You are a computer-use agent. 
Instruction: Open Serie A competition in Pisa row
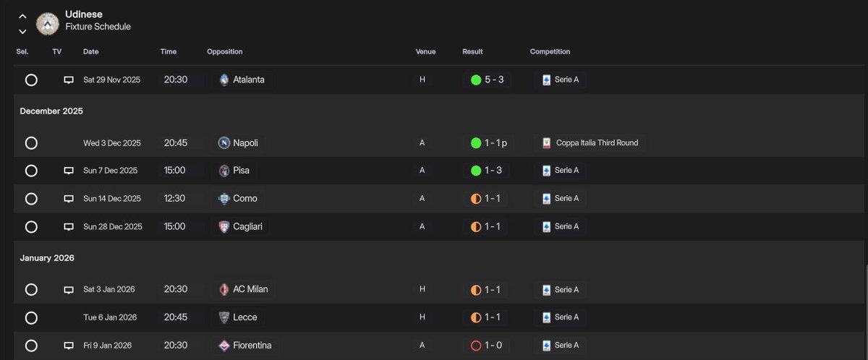(561, 171)
